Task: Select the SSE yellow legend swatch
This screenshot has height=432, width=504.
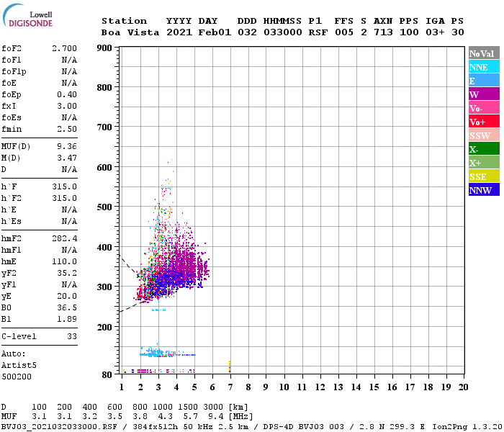Action: click(484, 176)
